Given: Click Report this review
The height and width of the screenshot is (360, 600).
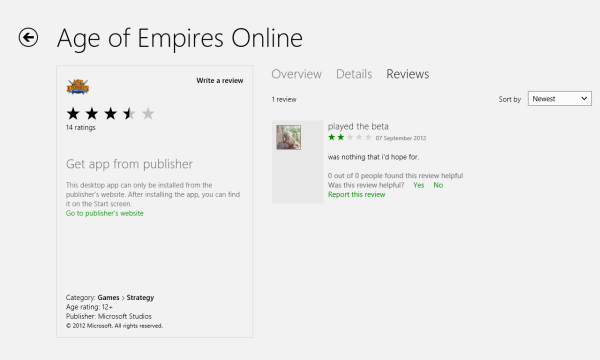Looking at the screenshot, I should pyautogui.click(x=356, y=194).
